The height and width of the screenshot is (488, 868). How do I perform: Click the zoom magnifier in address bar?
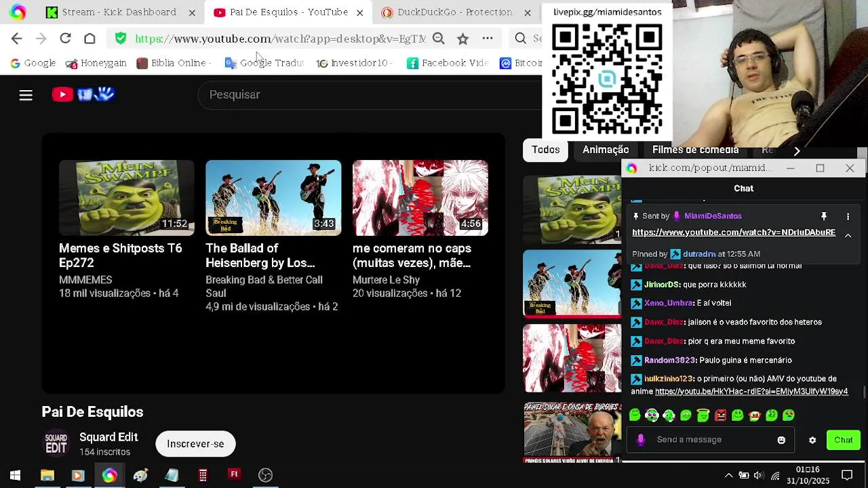click(439, 39)
